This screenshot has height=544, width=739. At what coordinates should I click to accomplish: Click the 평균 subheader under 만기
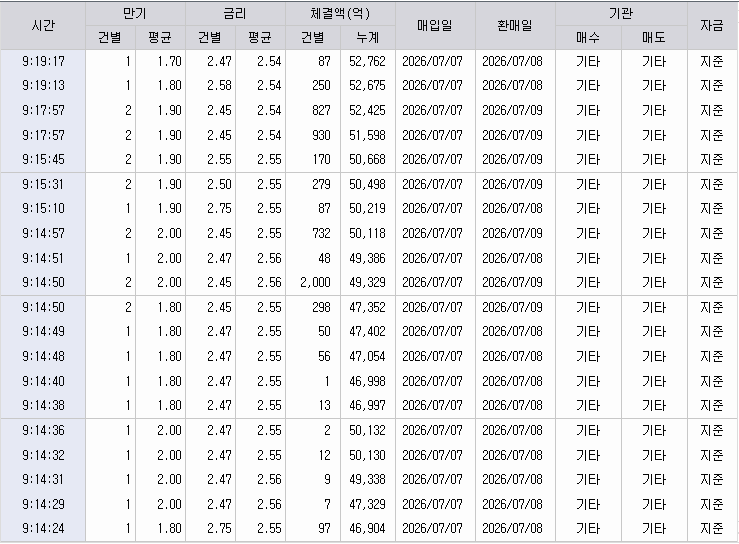tap(160, 37)
